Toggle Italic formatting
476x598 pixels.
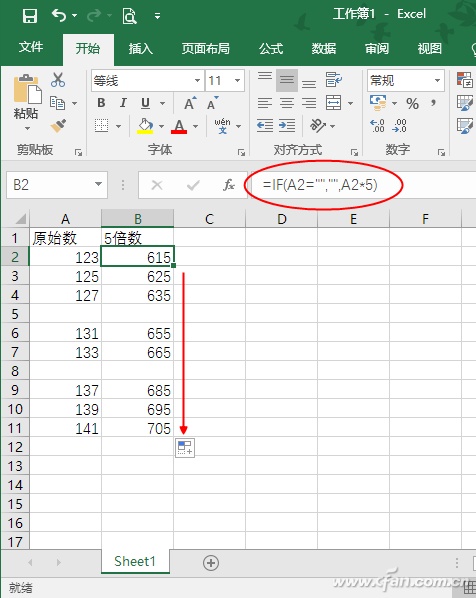pos(123,103)
